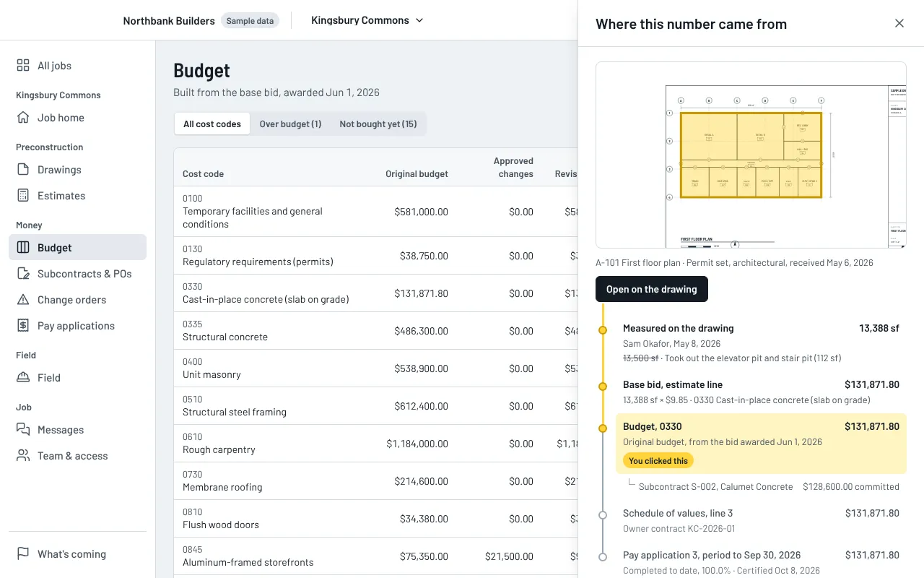The height and width of the screenshot is (578, 924).
Task: Click the Original budget column header
Action: tap(417, 174)
